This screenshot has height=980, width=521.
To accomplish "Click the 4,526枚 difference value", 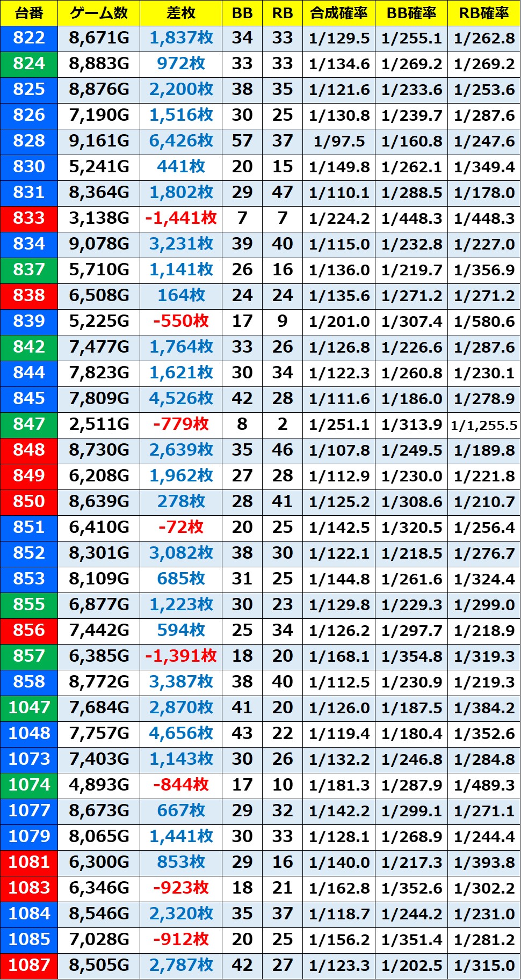I will coord(181,399).
